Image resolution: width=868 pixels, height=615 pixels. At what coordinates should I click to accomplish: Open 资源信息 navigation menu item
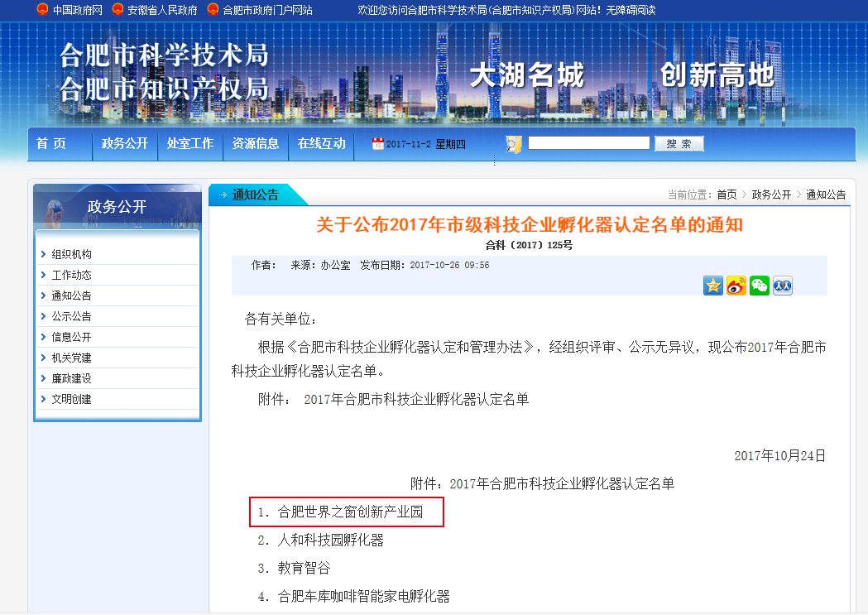(255, 144)
